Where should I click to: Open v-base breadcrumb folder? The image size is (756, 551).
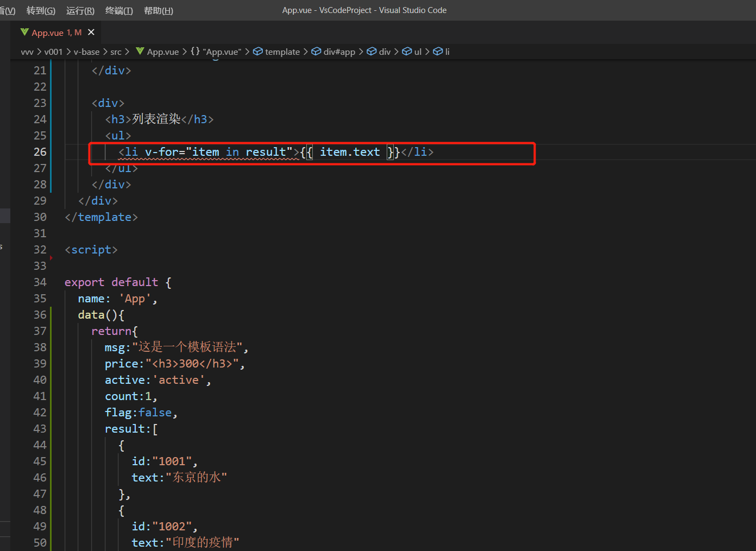click(x=86, y=52)
